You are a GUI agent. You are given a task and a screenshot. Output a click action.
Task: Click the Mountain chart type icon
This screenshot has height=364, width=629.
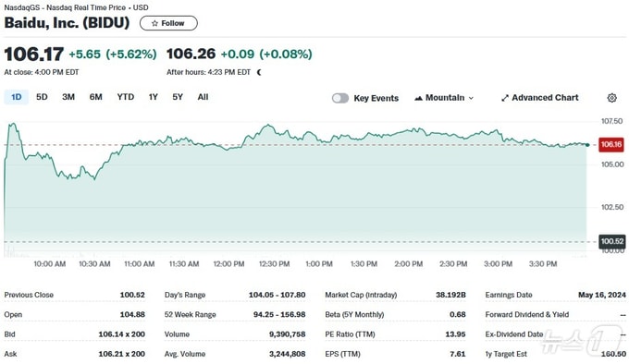point(418,98)
